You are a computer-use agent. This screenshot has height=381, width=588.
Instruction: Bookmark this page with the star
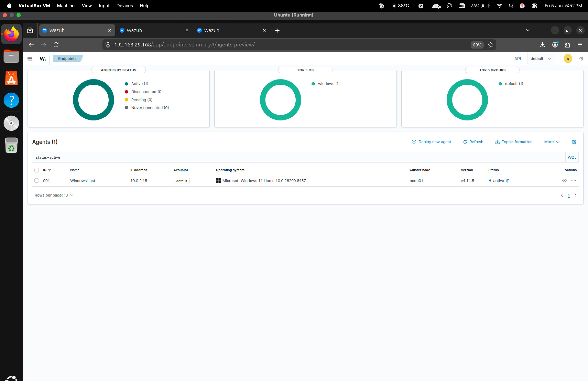point(491,45)
